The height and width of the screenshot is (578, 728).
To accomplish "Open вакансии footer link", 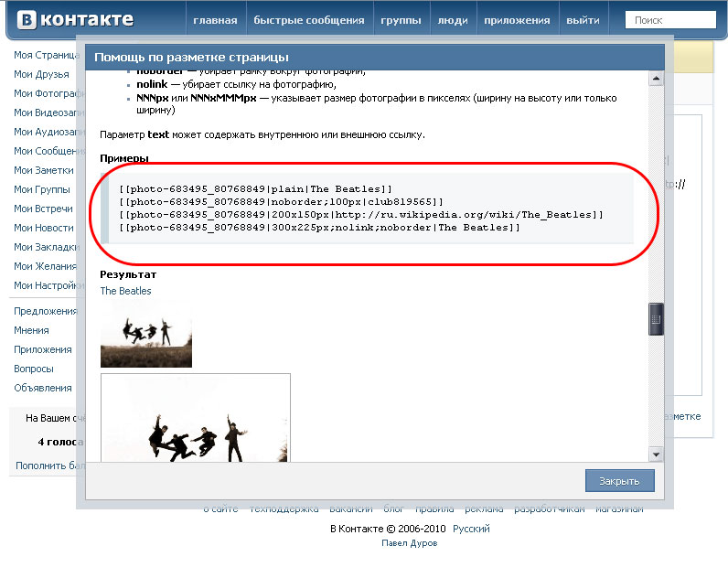I will pos(351,509).
